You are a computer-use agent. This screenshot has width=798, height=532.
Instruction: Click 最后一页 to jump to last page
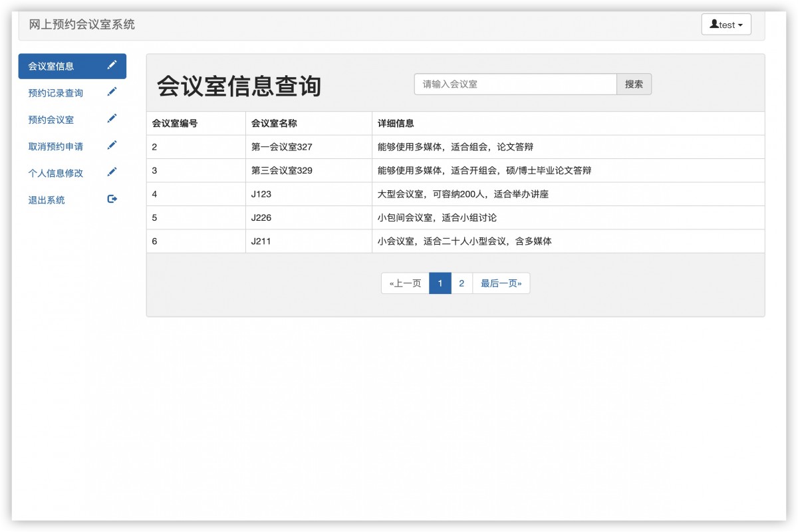click(501, 283)
